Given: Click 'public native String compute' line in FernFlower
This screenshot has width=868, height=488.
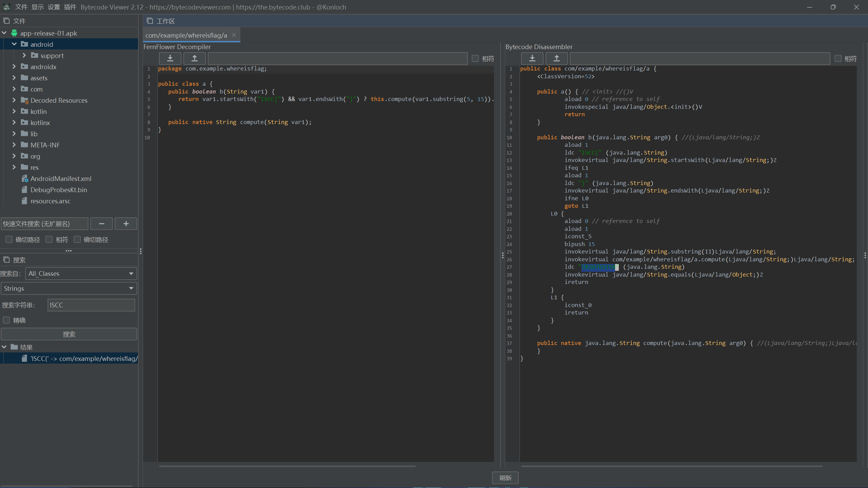Looking at the screenshot, I should click(240, 122).
